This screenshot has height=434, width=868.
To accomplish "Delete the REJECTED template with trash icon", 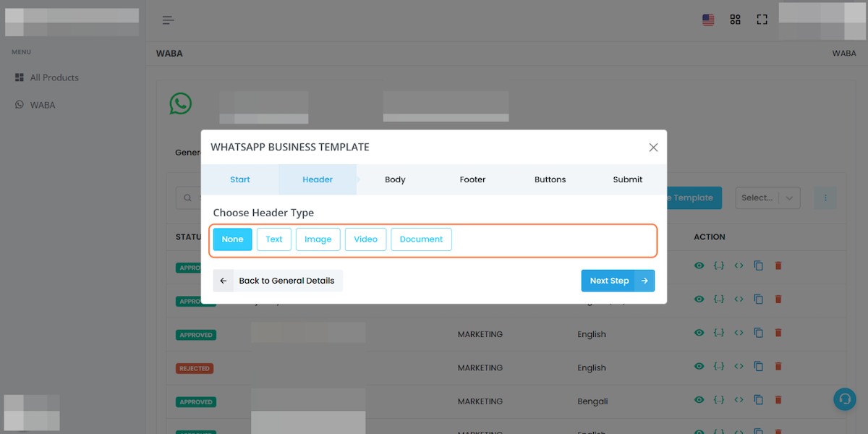I will [x=778, y=367].
